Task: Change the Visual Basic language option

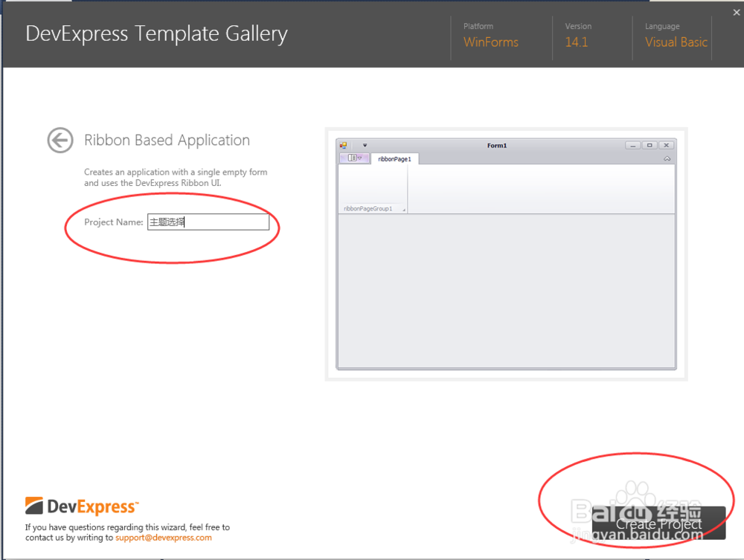Action: tap(676, 42)
